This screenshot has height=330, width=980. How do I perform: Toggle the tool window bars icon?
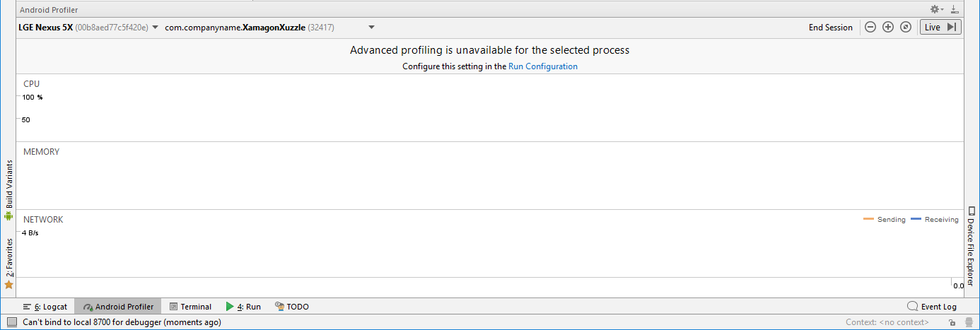pos(12,322)
